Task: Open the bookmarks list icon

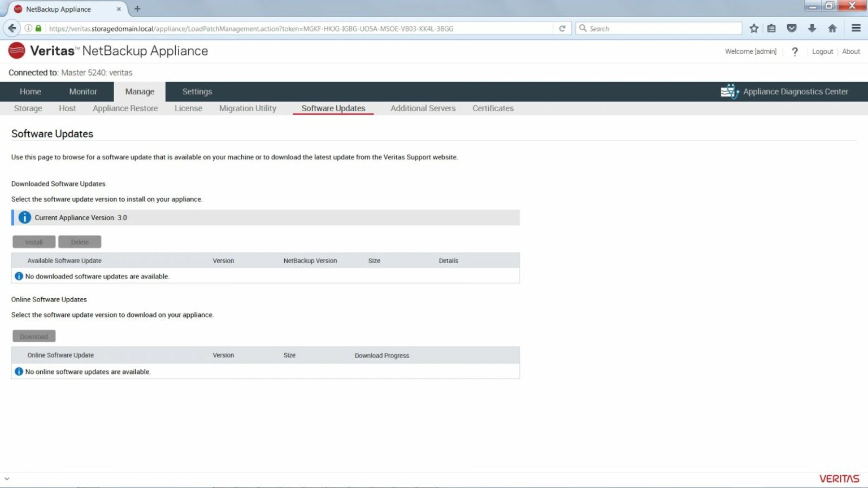Action: coord(771,28)
